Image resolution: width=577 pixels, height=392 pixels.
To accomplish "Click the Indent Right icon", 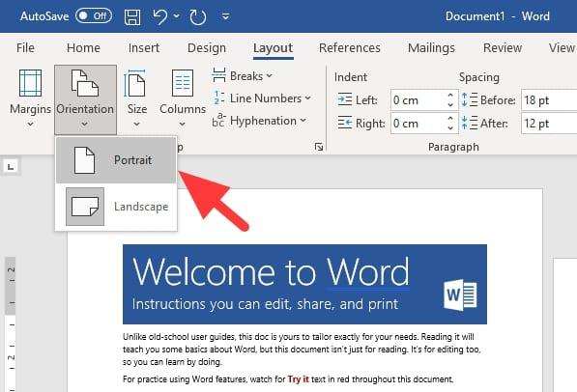I will 344,123.
